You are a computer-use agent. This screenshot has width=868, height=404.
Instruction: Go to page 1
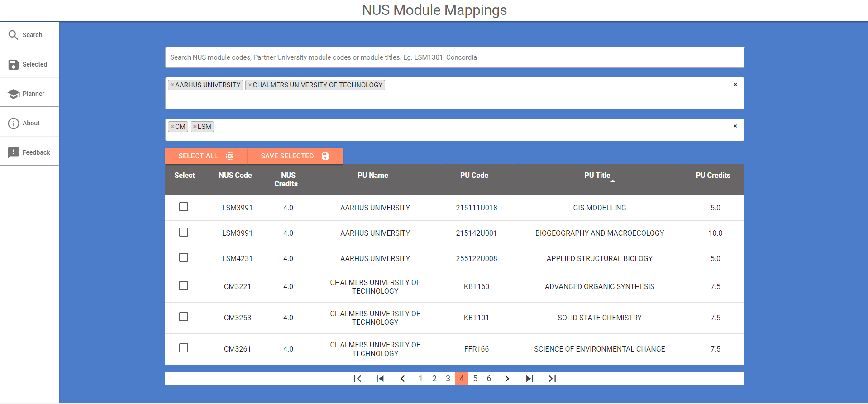420,379
